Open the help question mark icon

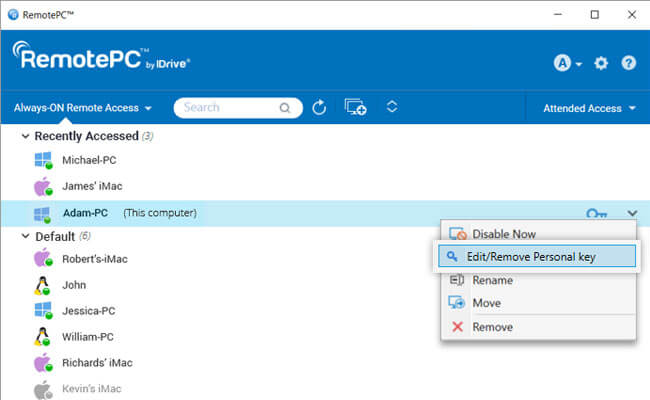click(628, 63)
